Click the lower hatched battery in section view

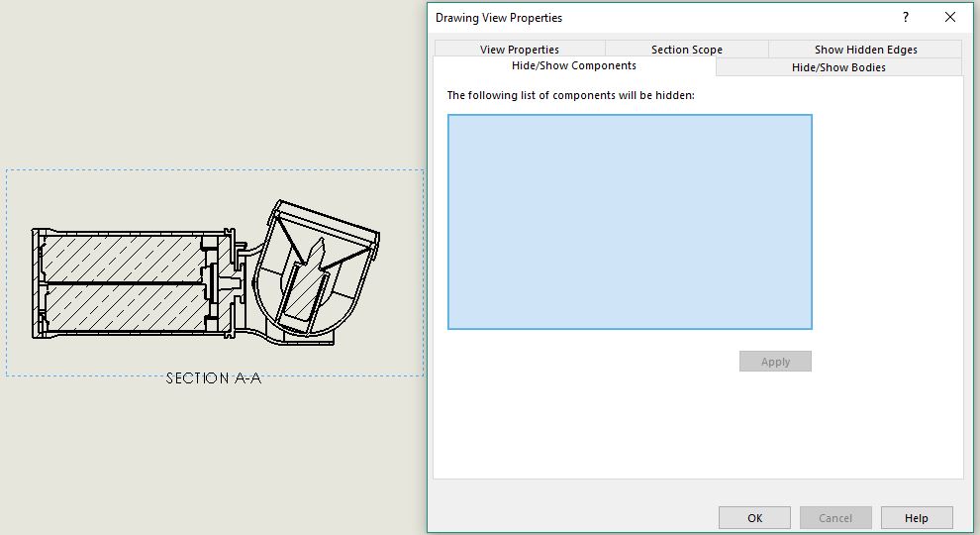(x=124, y=307)
